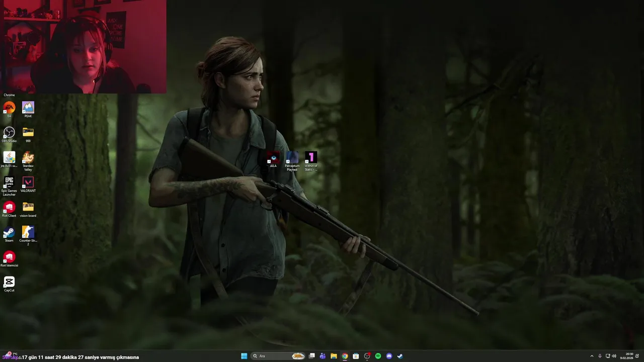Select the Within of Static shortcut
Screen dimensions: 644x362
point(311,161)
